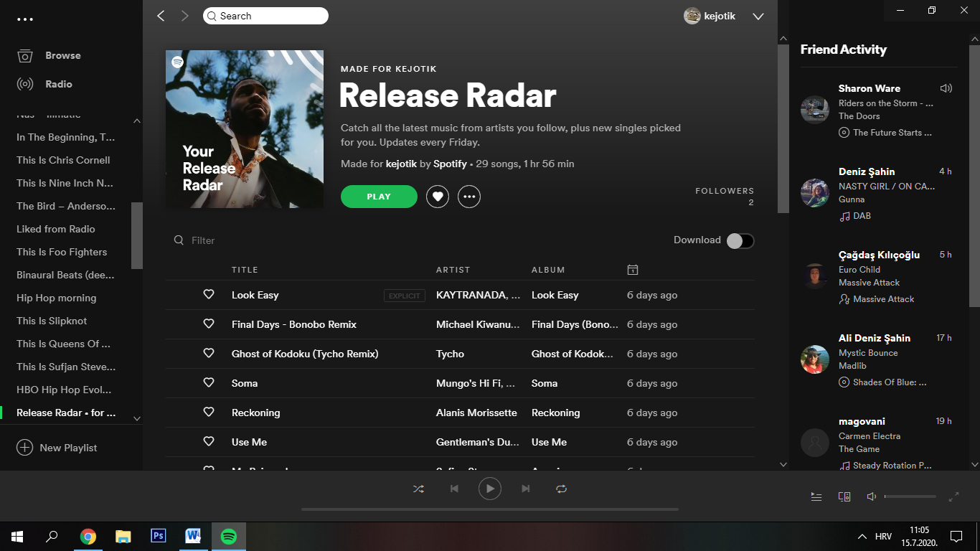Screen dimensions: 980x551
Task: Toggle the Download switch
Action: click(x=740, y=241)
